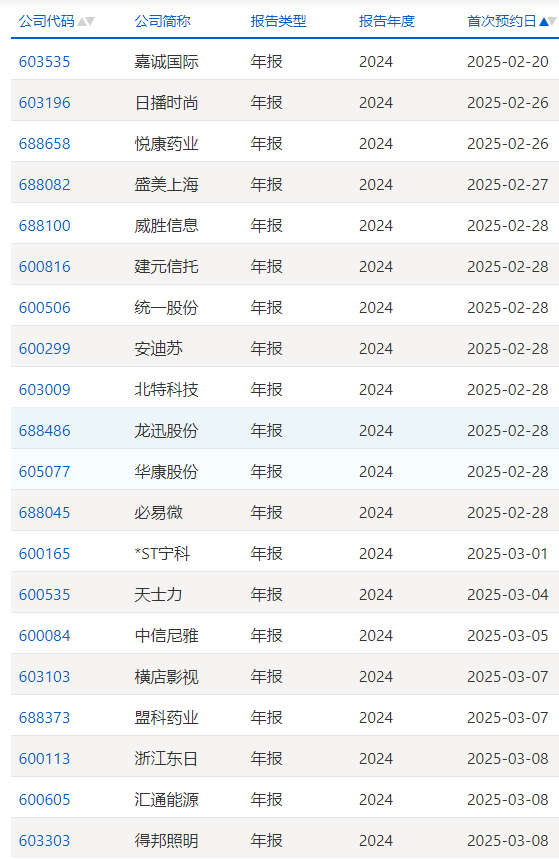Click date 2025-02-20 for 嘉诚国际
Viewport: 559px width, 859px height.
pyautogui.click(x=507, y=62)
